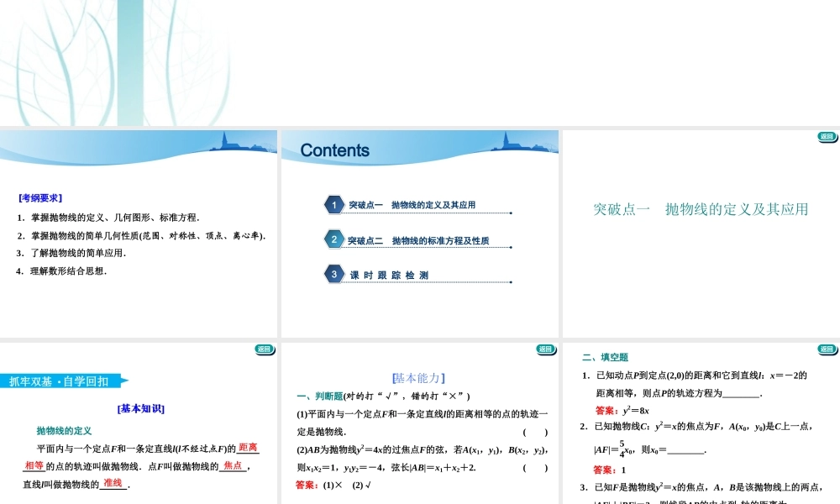Click the 返回 button on the 填空题 slide
840x504 pixels.
(x=825, y=349)
